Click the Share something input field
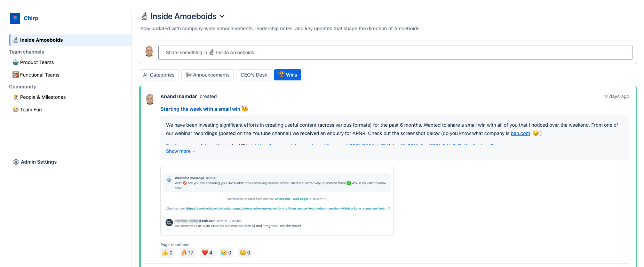 [395, 53]
